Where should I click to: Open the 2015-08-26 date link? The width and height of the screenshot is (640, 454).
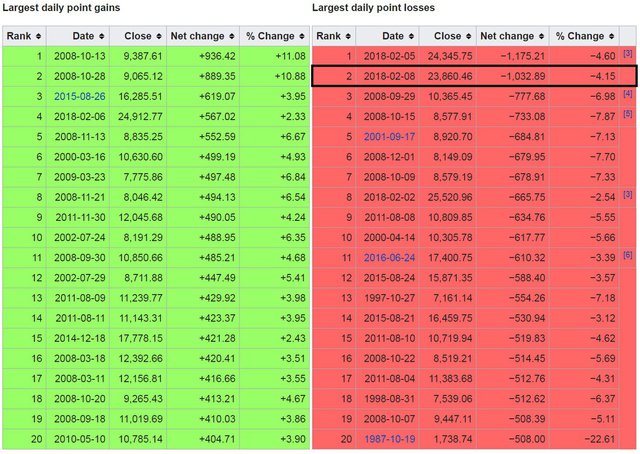(79, 98)
